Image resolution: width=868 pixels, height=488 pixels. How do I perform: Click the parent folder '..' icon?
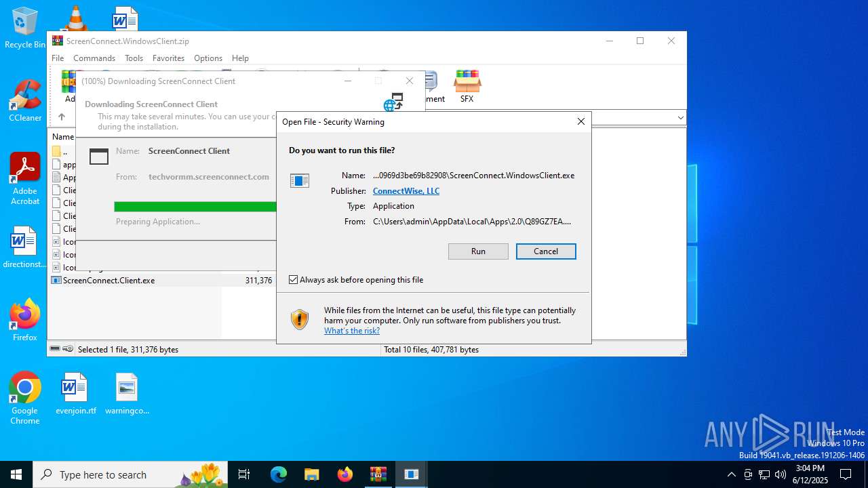tap(57, 151)
